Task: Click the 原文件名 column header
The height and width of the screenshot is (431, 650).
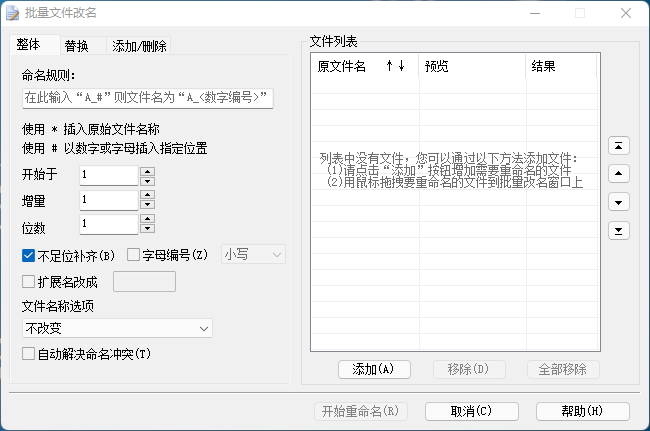Action: 365,66
